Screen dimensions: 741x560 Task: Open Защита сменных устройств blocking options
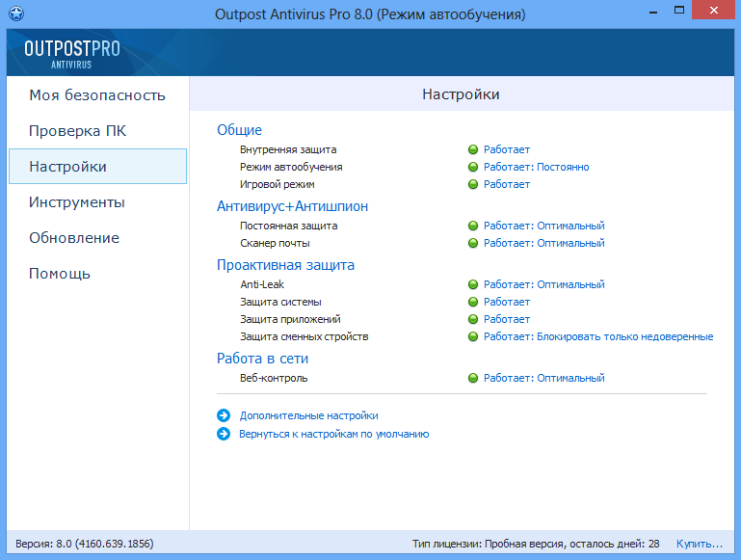click(624, 336)
